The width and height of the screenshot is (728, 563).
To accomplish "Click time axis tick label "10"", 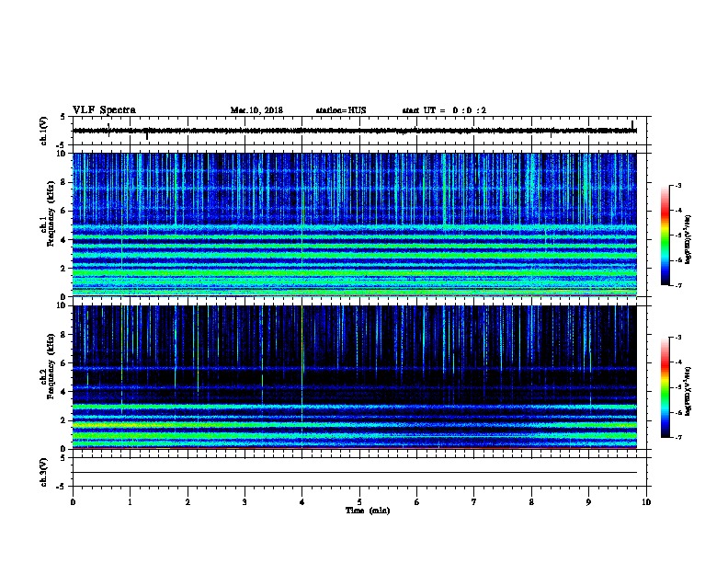I will [x=646, y=502].
